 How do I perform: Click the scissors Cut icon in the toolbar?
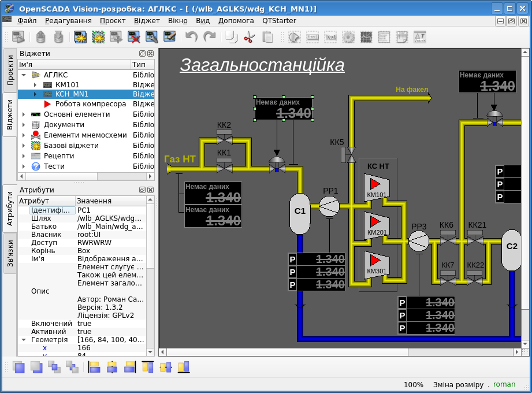tap(249, 38)
